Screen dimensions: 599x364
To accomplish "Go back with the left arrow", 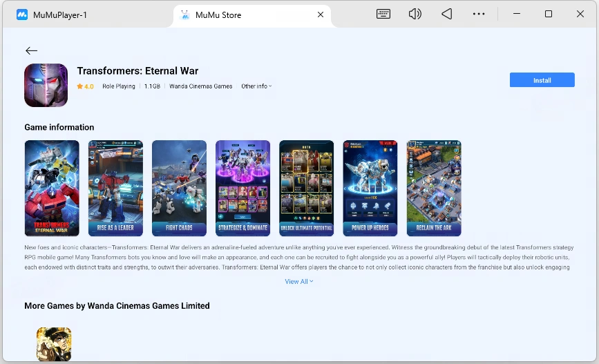I will pos(31,50).
